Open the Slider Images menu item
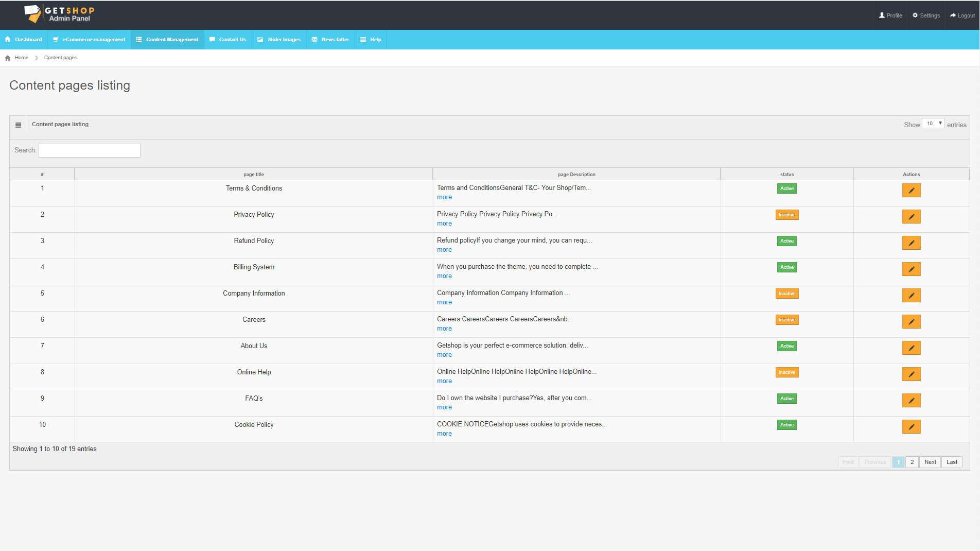 [279, 40]
